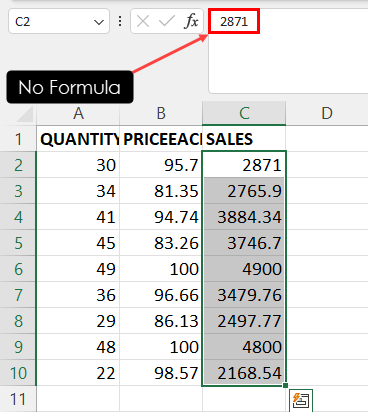Image resolution: width=368 pixels, height=412 pixels.
Task: Click the fill handle at selection corner
Action: click(285, 385)
